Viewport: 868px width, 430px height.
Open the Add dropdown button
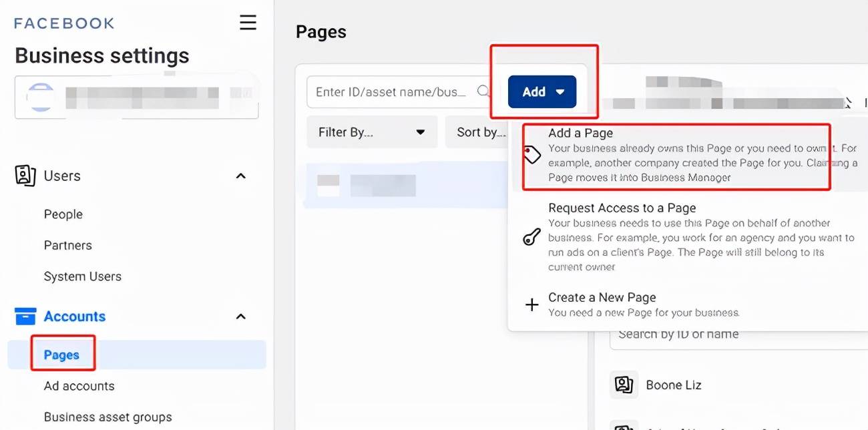coord(542,92)
